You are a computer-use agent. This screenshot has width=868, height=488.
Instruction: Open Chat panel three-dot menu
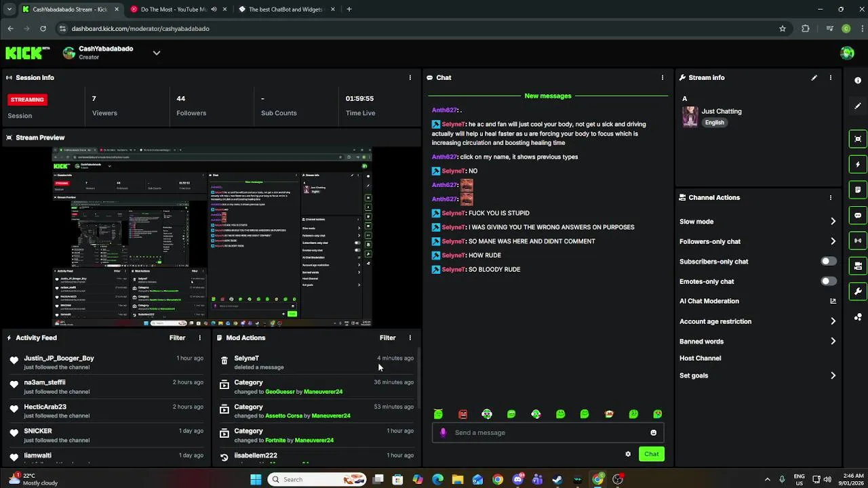coord(663,77)
